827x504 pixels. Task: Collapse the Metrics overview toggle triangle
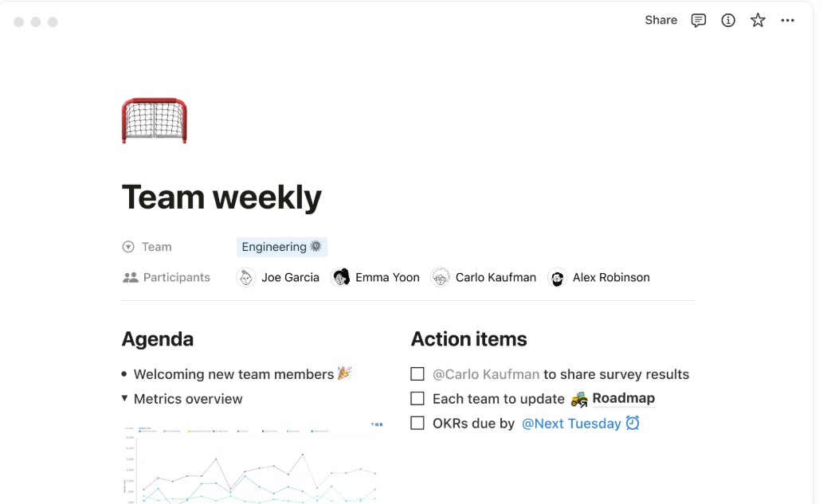pos(124,398)
